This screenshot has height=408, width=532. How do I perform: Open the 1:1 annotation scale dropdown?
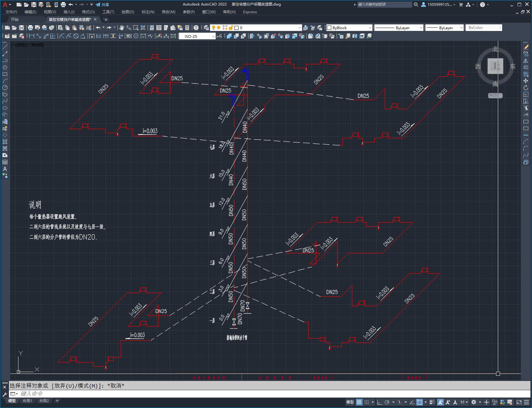pyautogui.click(x=464, y=402)
